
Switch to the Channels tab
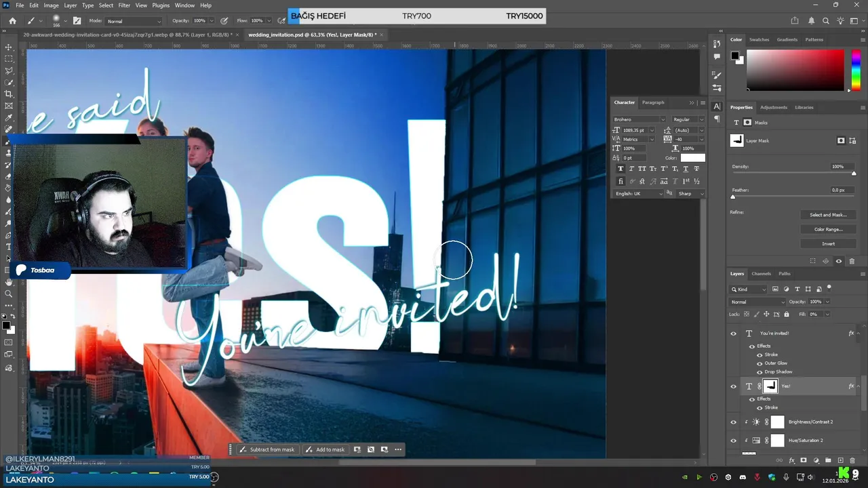pyautogui.click(x=761, y=274)
